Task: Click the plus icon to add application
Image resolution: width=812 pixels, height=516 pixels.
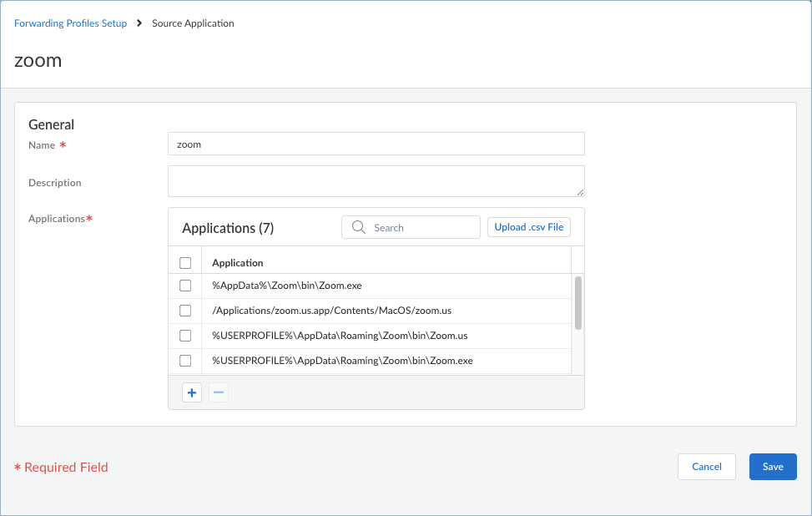Action: point(192,392)
